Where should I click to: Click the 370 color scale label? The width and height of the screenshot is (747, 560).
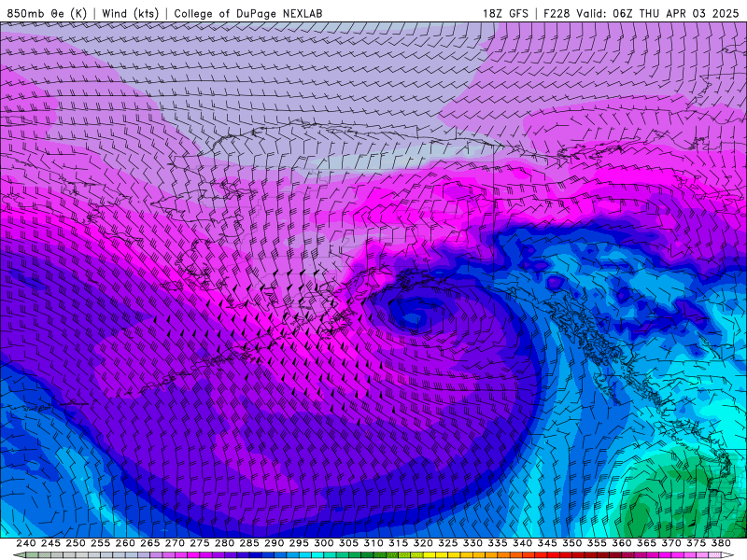click(x=671, y=543)
